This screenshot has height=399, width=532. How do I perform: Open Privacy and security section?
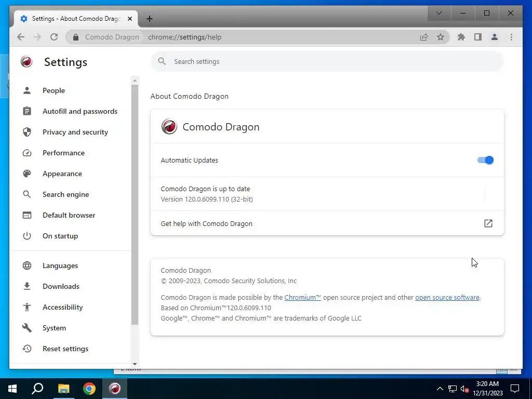point(70,132)
